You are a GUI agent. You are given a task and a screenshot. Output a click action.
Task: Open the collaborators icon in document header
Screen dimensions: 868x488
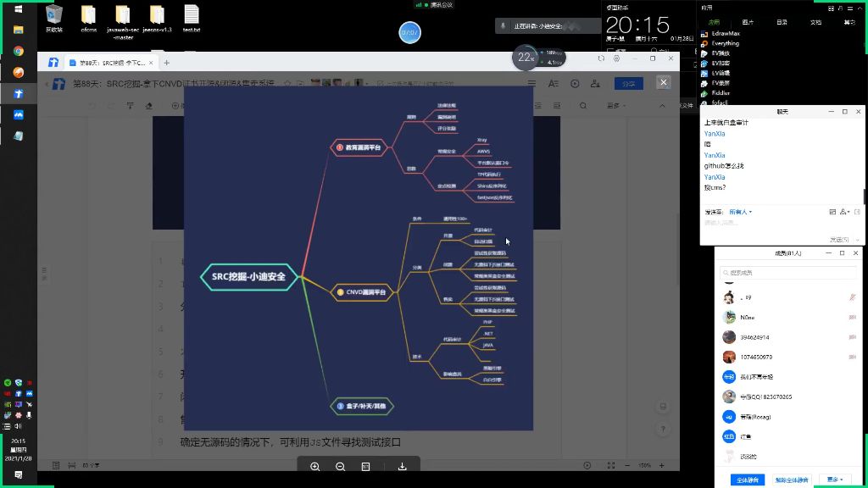coord(595,84)
